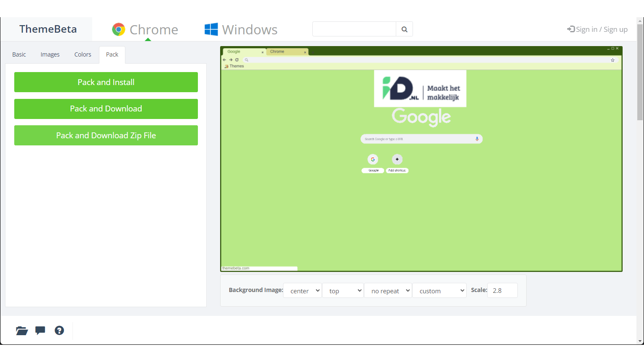Close the Chrome tab in the preview

(x=305, y=52)
